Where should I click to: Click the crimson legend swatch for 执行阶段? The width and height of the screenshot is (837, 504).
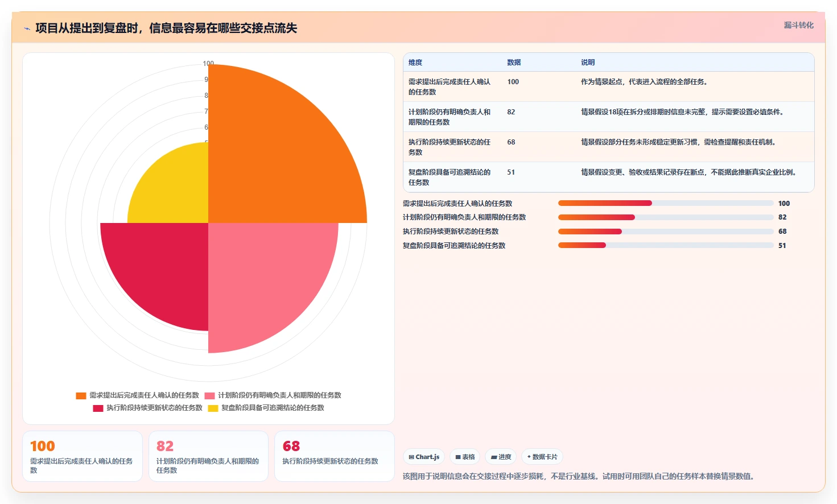[98, 408]
